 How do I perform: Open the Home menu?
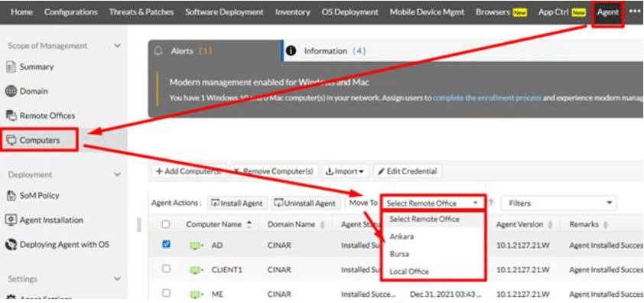point(21,12)
